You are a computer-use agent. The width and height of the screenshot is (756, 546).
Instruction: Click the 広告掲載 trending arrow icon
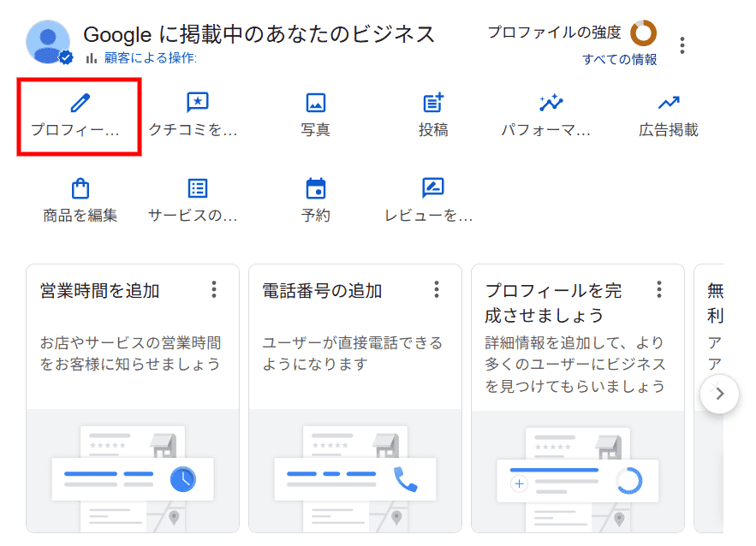(x=669, y=103)
